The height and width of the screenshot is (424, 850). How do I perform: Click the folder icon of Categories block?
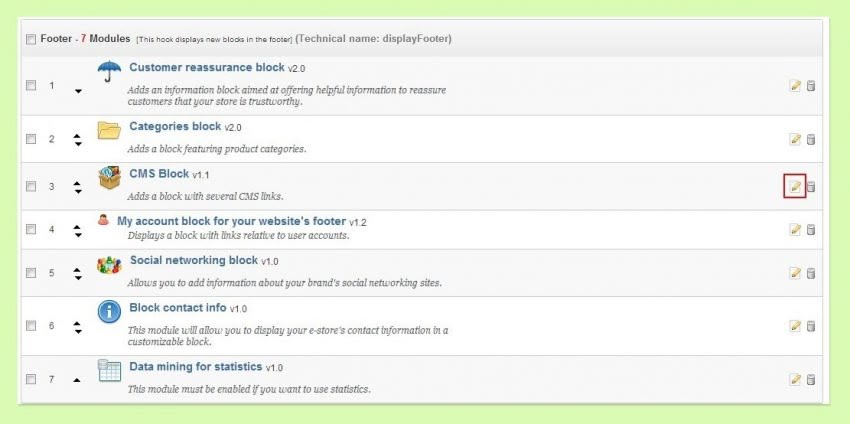[x=109, y=130]
